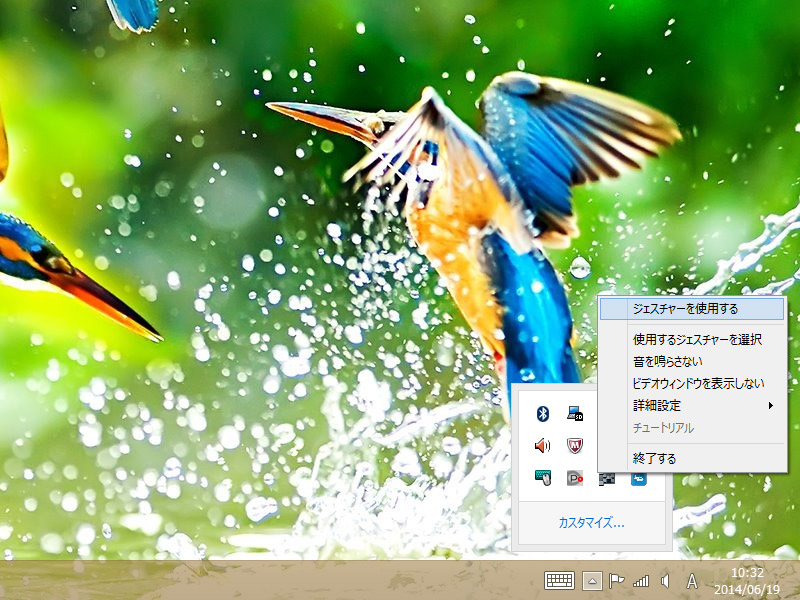Click the taskbar volume speaker icon
Viewport: 800px width, 600px height.
[665, 581]
